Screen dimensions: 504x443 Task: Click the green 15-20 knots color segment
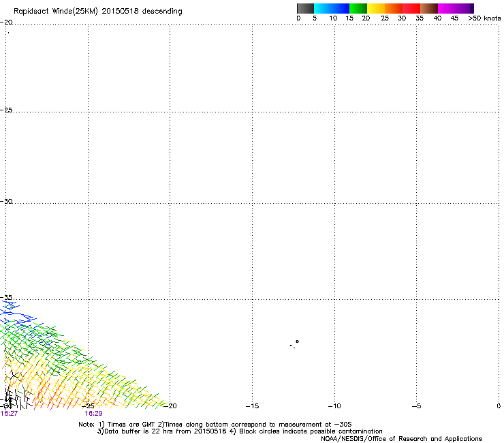click(358, 8)
